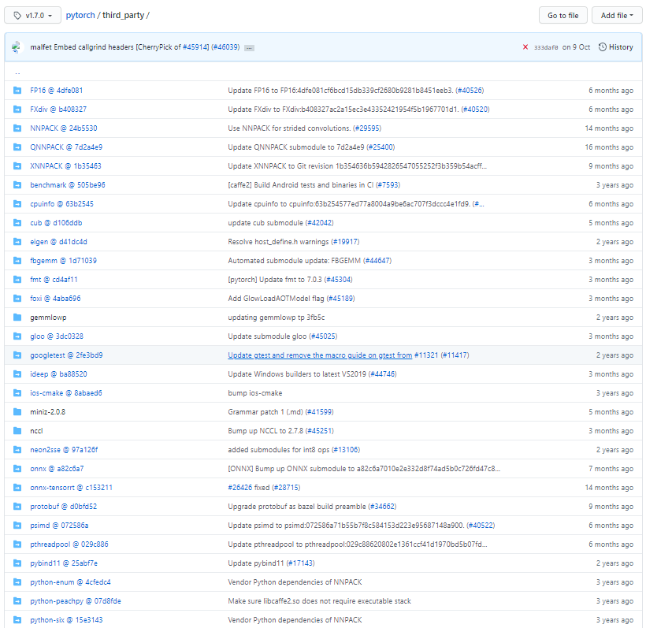Open the commit History
672x628 pixels.
pyautogui.click(x=616, y=47)
